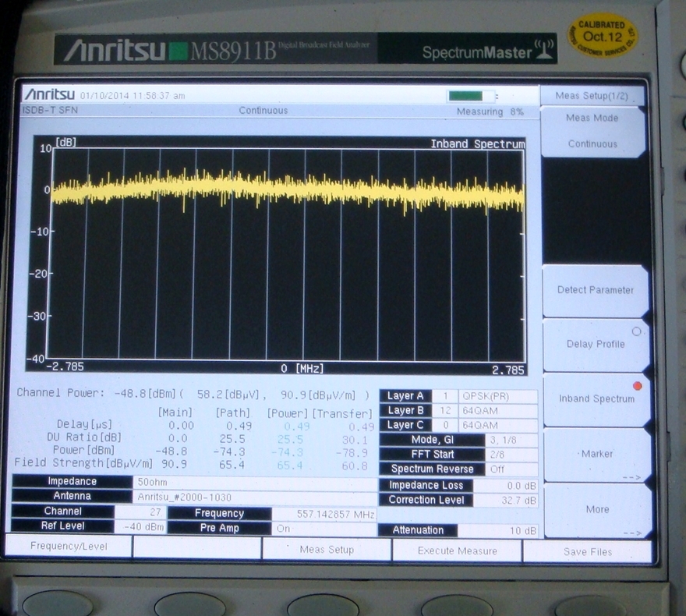Click the Inband Spectrum graph title

478,144
